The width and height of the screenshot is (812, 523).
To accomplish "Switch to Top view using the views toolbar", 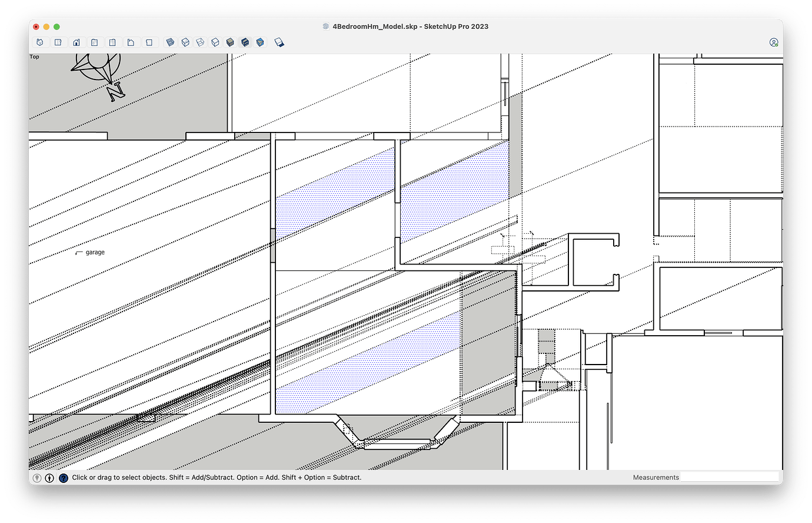I will (58, 42).
